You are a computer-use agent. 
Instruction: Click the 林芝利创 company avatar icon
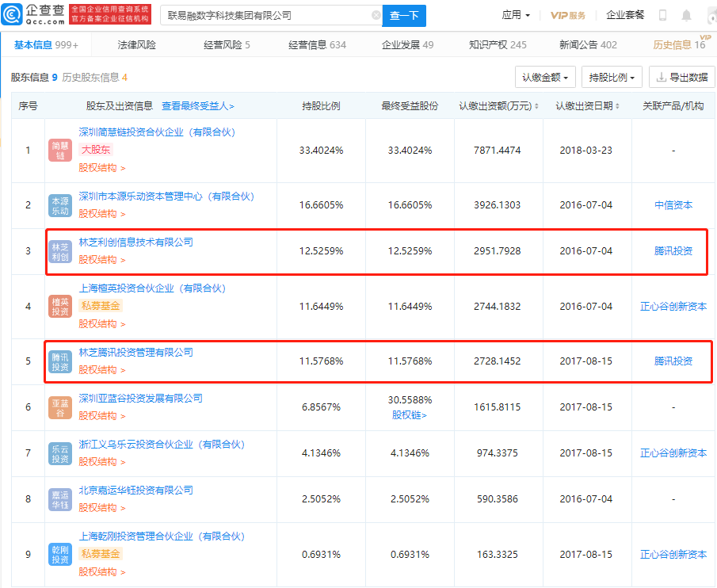(x=60, y=251)
